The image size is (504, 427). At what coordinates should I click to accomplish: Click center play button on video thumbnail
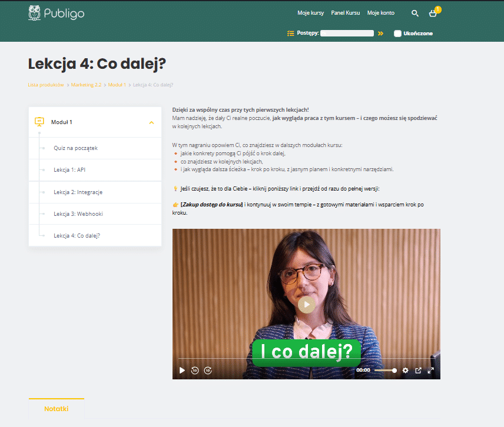pos(307,304)
